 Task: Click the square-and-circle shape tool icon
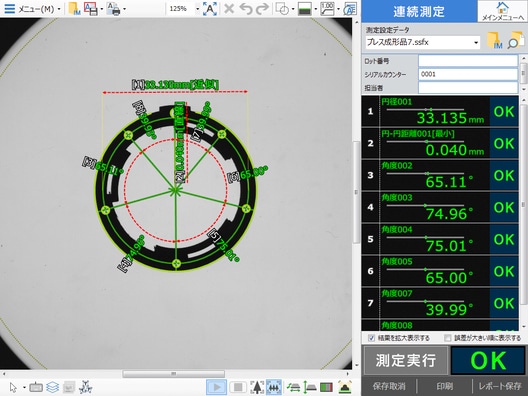click(282, 9)
